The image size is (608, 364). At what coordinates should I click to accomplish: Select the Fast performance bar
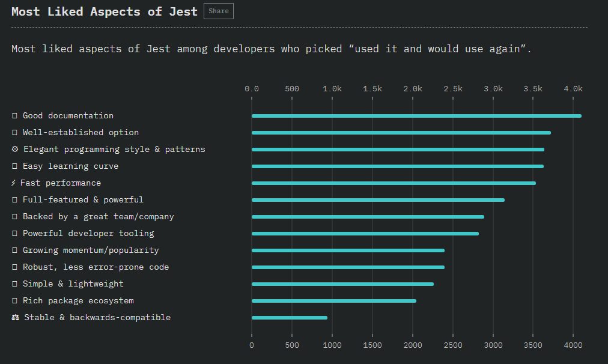pos(394,183)
